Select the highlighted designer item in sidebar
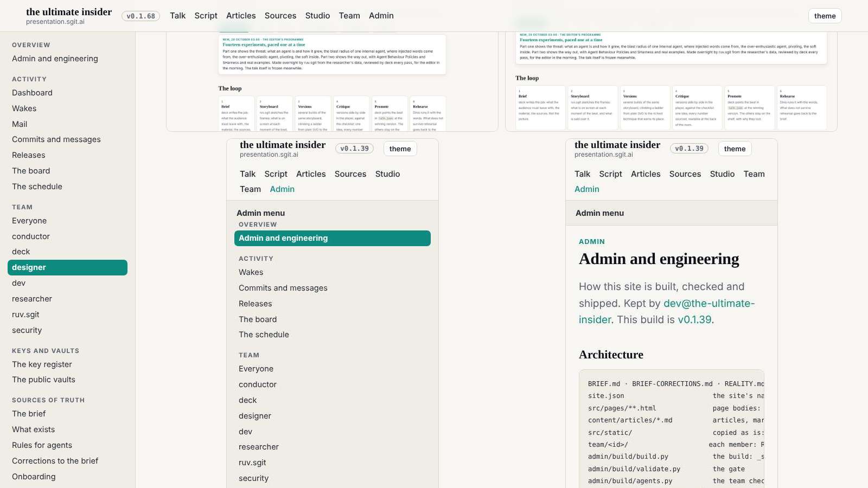The width and height of the screenshot is (868, 488). click(x=67, y=267)
